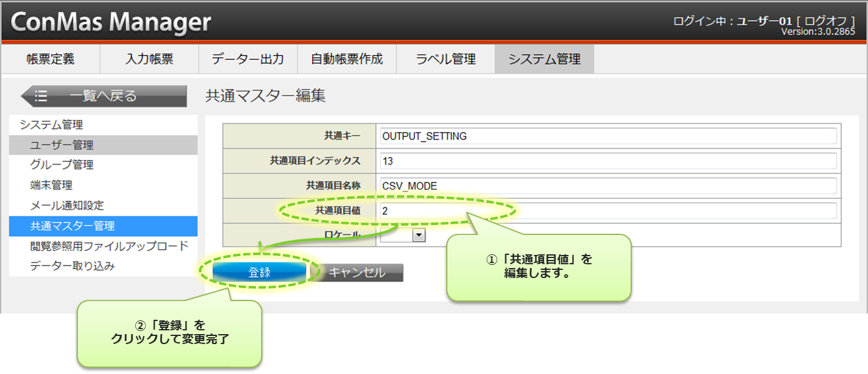Image resolution: width=868 pixels, height=374 pixels.
Task: Open 閲覧参照用ファイルアップロード in the sidebar
Action: pyautogui.click(x=109, y=246)
